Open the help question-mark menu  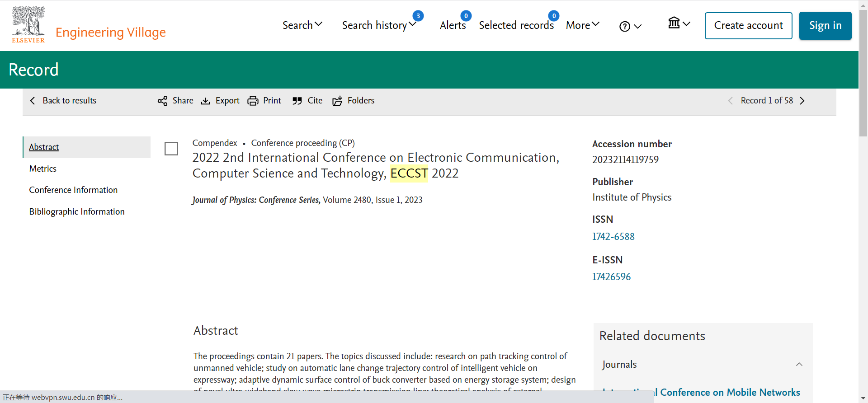pyautogui.click(x=625, y=27)
